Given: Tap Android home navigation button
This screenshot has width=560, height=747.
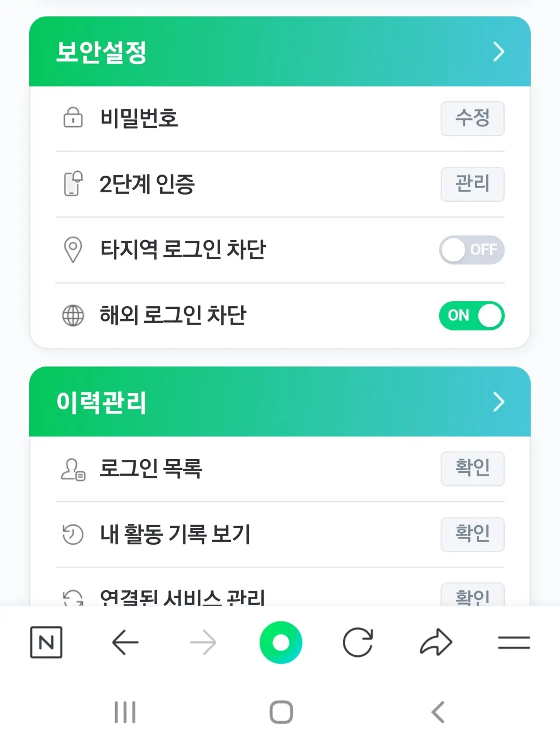Looking at the screenshot, I should [281, 712].
